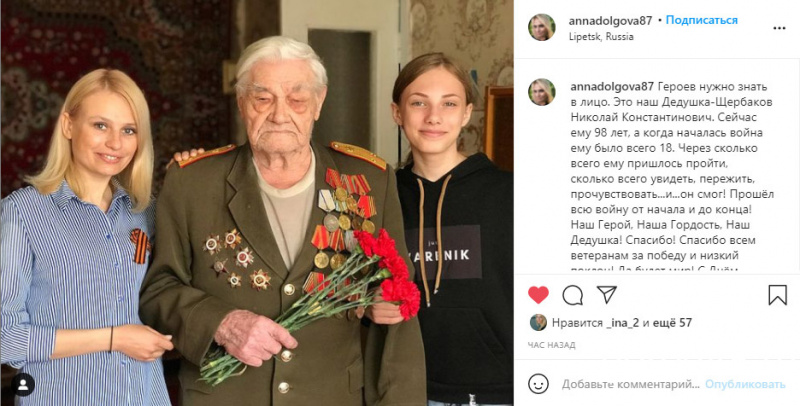The width and height of the screenshot is (800, 406).
Task: Click the post photo of the veteran
Action: [257, 203]
